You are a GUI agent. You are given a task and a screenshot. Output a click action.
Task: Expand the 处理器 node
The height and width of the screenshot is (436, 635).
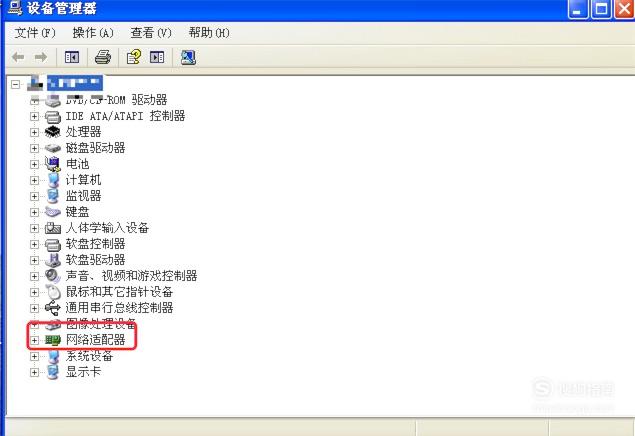point(34,132)
